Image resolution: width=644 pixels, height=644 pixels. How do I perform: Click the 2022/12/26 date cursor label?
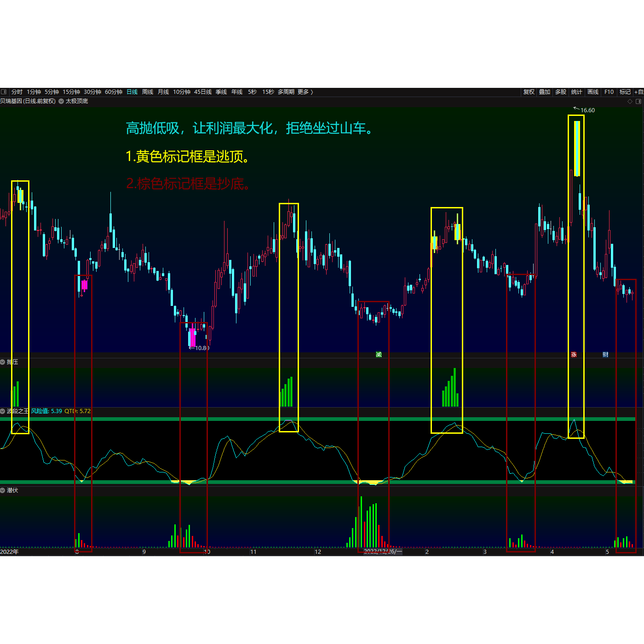383,552
